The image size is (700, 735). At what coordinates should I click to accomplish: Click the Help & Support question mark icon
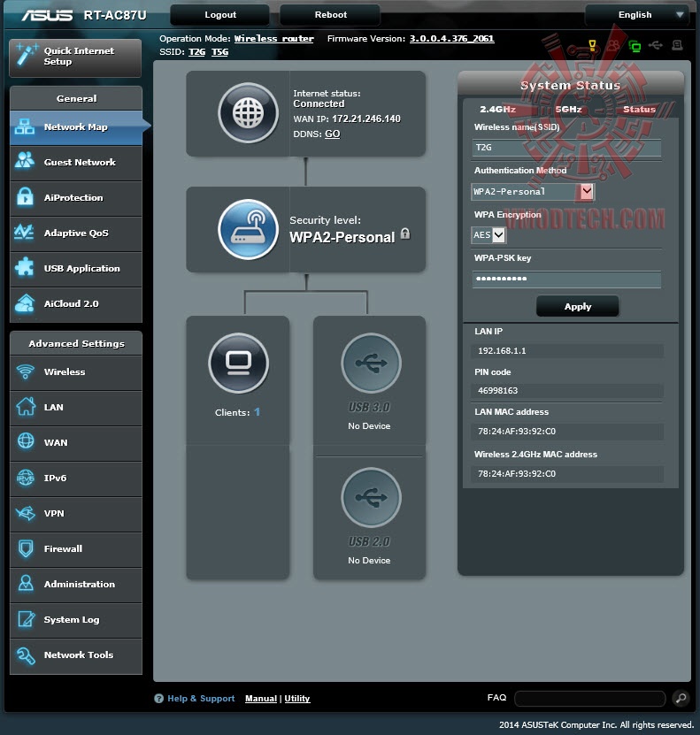click(x=159, y=699)
